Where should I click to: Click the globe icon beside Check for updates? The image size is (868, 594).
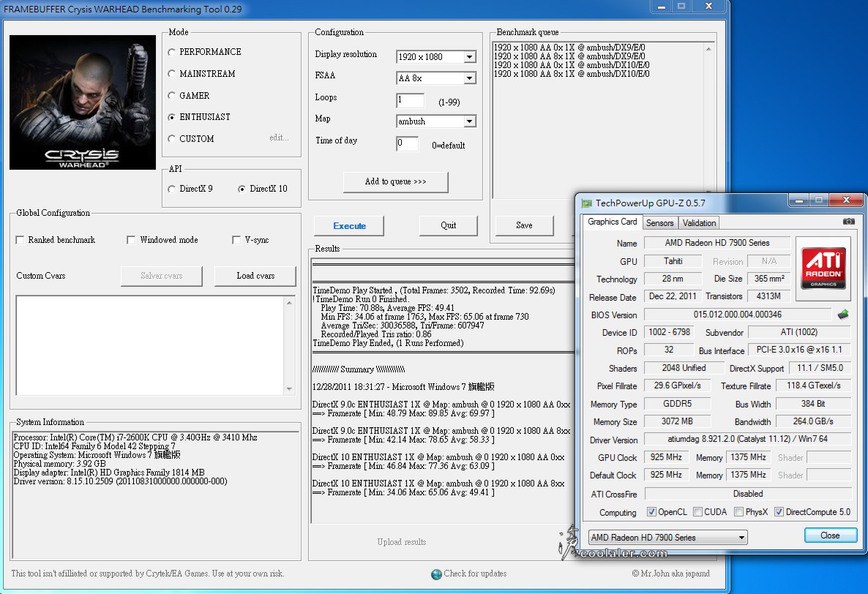[436, 574]
